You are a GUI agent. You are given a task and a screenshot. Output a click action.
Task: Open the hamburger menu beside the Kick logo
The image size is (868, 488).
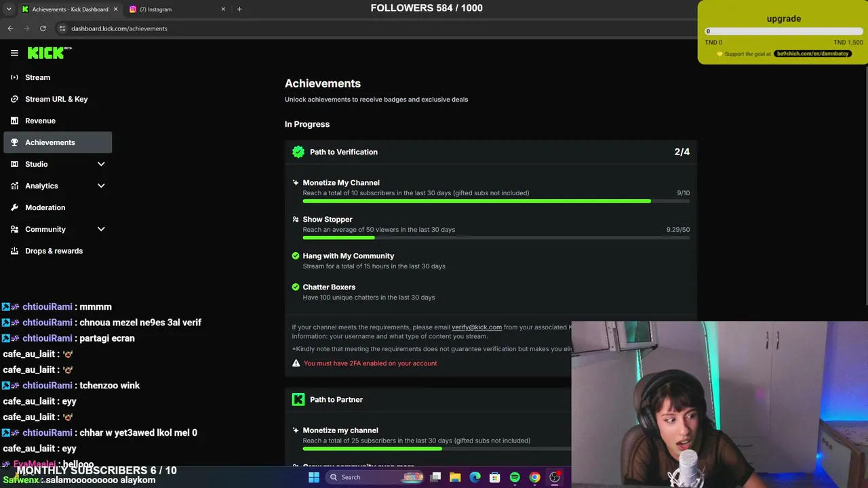14,53
